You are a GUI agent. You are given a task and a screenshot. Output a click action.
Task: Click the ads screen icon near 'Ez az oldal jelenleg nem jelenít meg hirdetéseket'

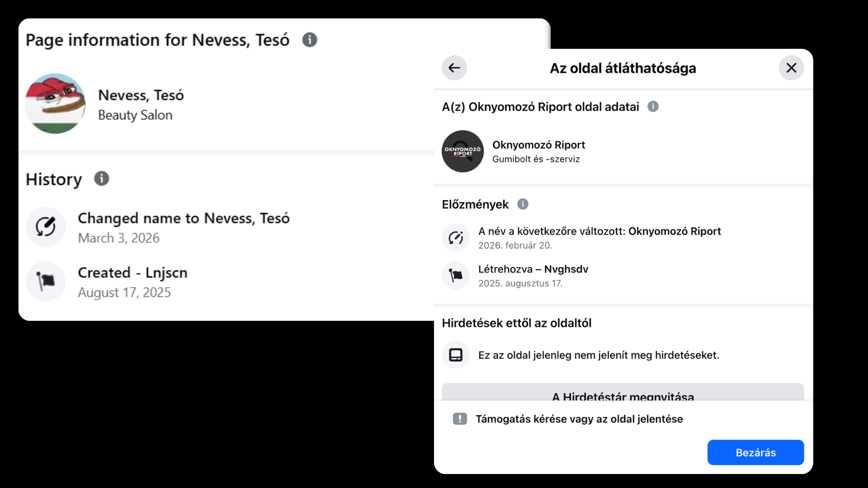pos(456,355)
